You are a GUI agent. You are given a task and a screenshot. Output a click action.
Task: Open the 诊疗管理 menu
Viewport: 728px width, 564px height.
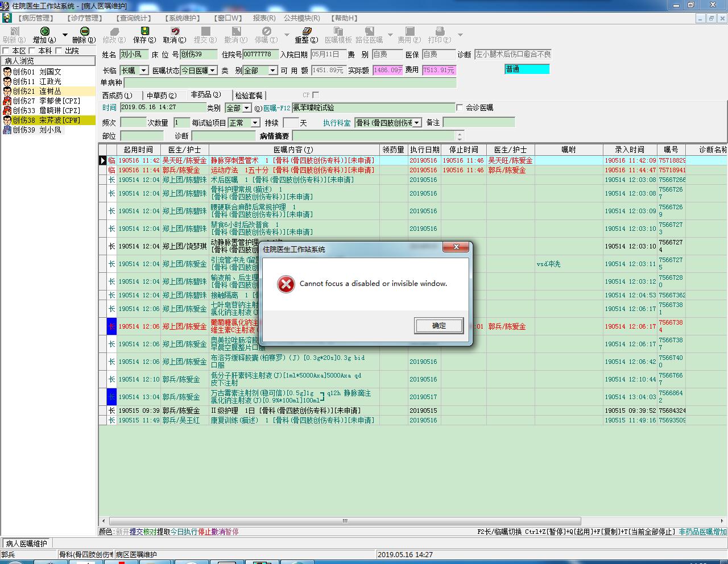pyautogui.click(x=85, y=18)
